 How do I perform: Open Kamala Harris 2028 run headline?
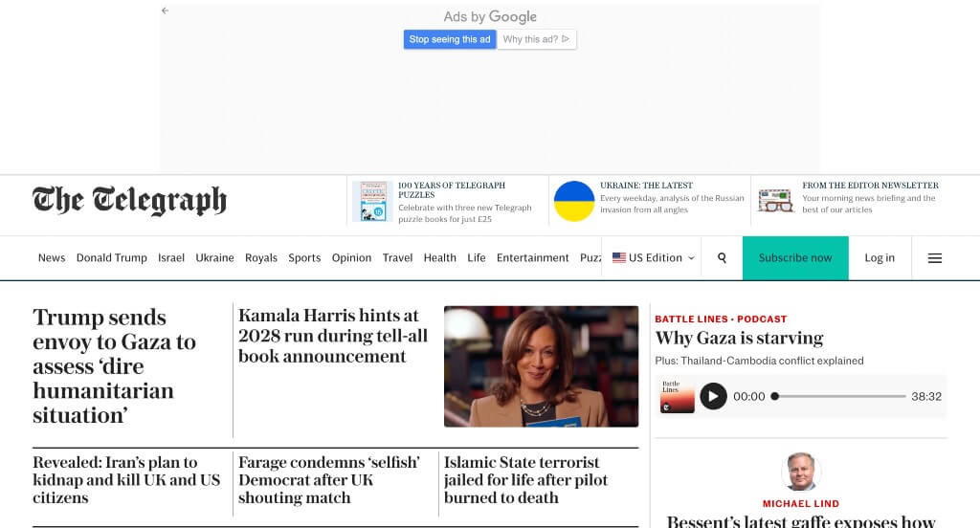[x=333, y=336]
